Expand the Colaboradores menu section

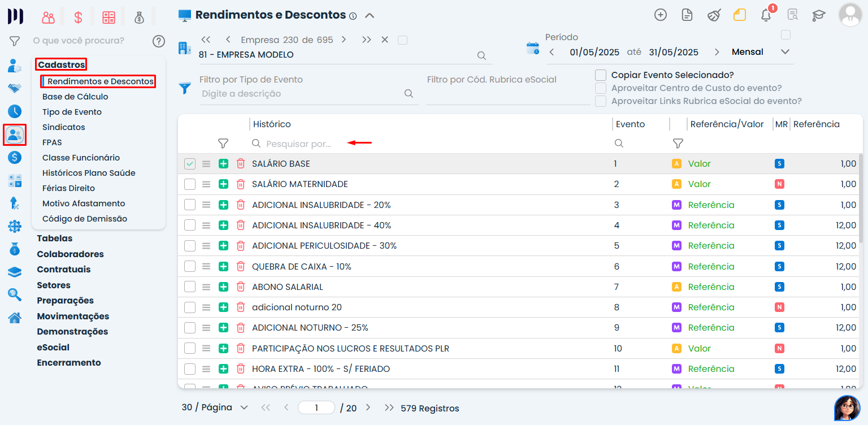(x=70, y=254)
